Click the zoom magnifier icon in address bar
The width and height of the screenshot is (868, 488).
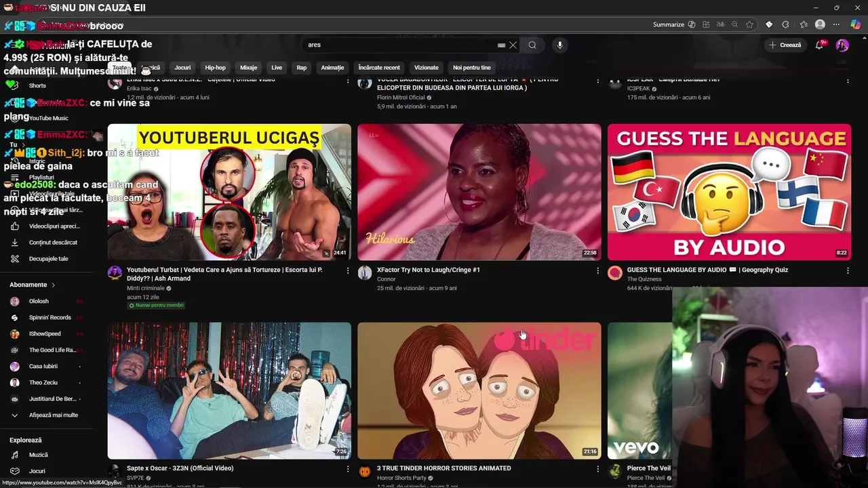(x=734, y=24)
